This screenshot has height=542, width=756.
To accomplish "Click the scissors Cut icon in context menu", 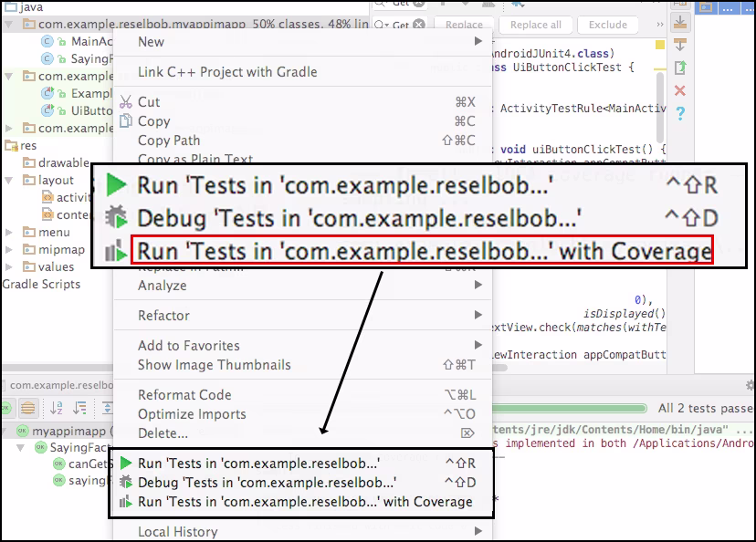I will tap(126, 101).
